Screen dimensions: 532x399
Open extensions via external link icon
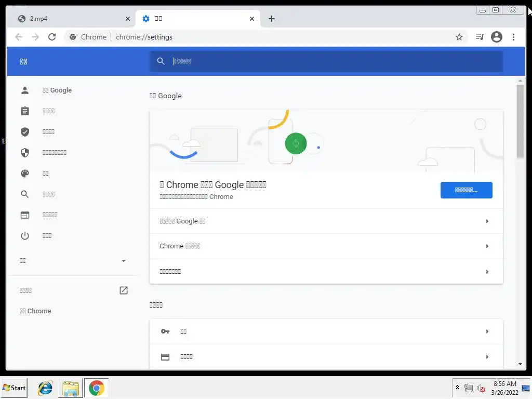tap(124, 290)
